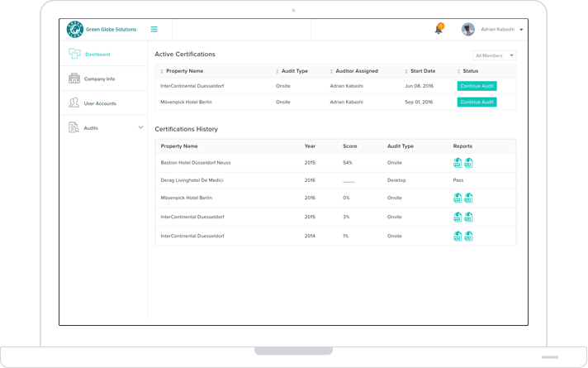Select Derag Livinghotel De Medici history row

335,180
